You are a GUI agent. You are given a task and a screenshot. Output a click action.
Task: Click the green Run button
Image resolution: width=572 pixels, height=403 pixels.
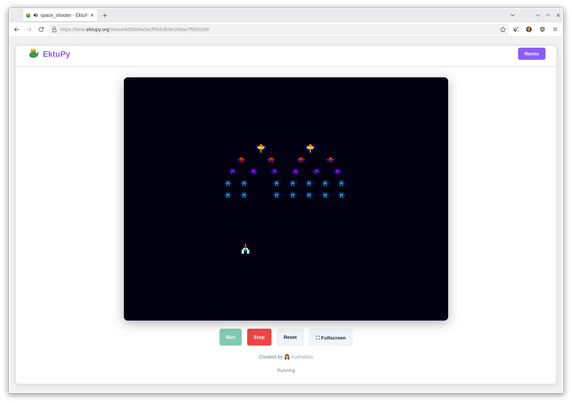[230, 337]
